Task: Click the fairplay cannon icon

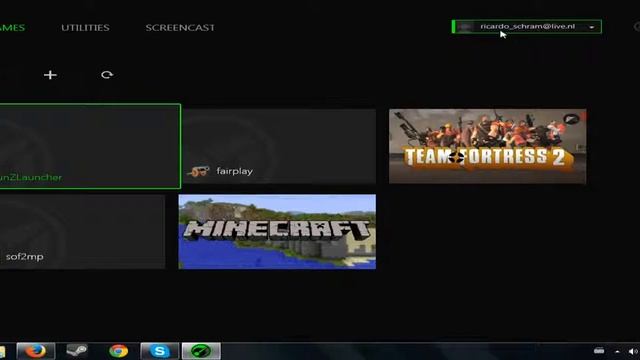Action: click(x=198, y=171)
